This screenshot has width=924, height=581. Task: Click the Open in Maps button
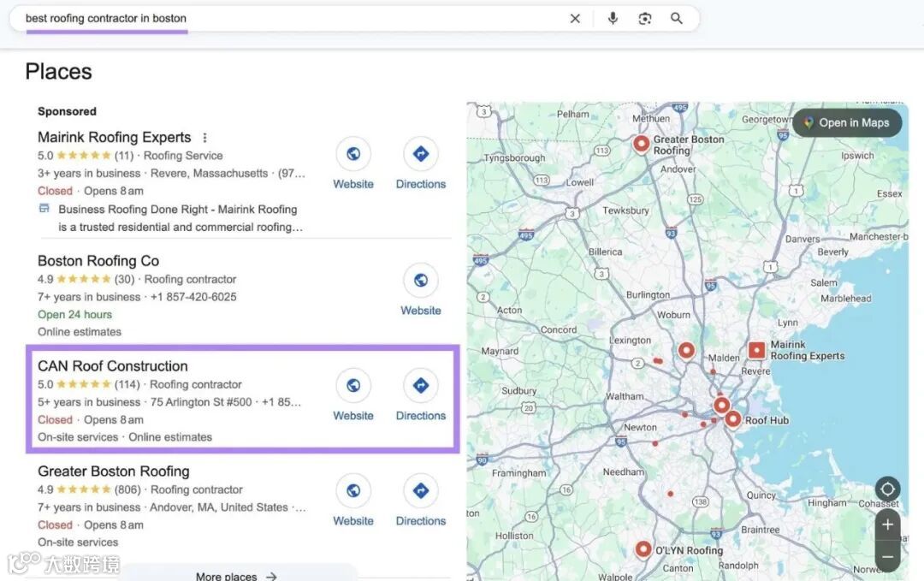pos(847,122)
